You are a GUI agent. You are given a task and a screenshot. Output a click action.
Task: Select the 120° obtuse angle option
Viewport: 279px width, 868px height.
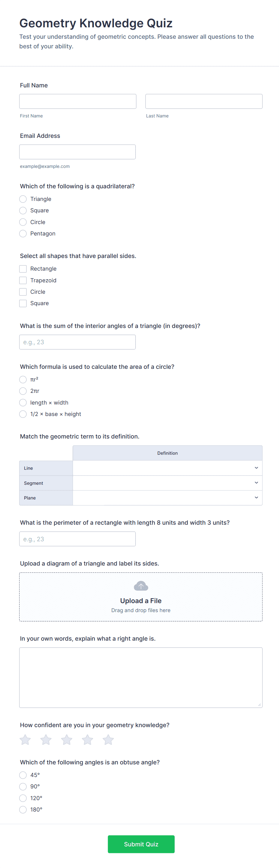[23, 798]
